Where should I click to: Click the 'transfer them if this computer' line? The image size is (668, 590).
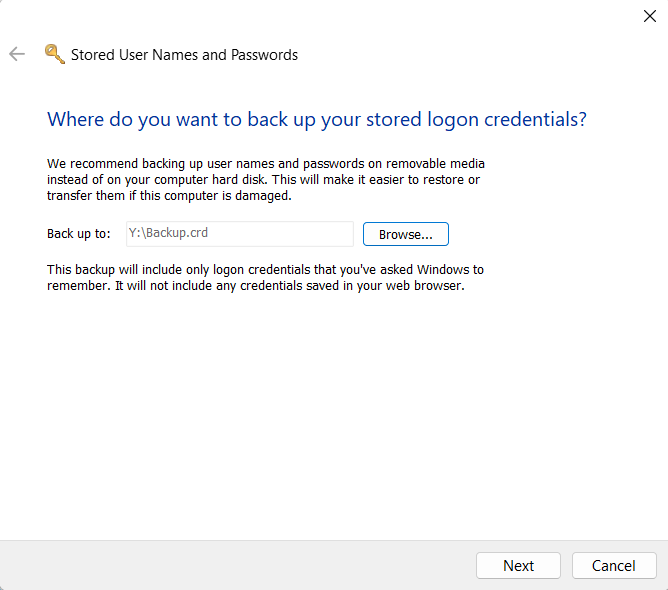tap(169, 196)
